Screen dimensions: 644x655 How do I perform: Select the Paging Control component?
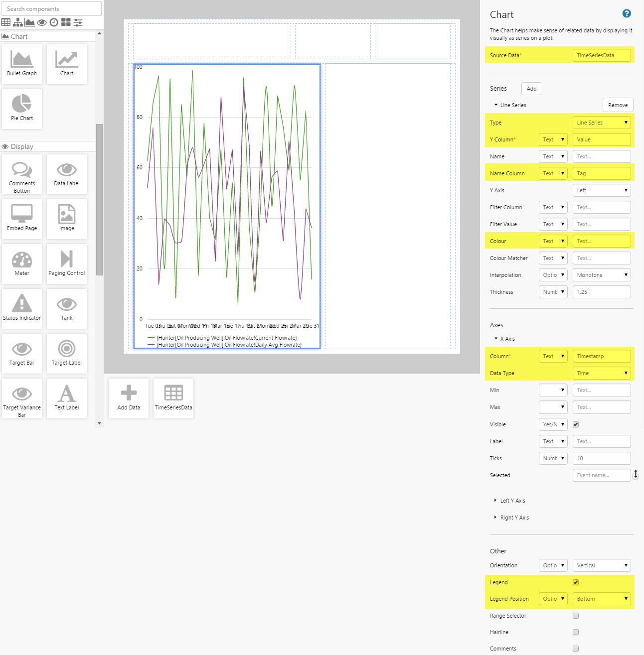pos(67,263)
